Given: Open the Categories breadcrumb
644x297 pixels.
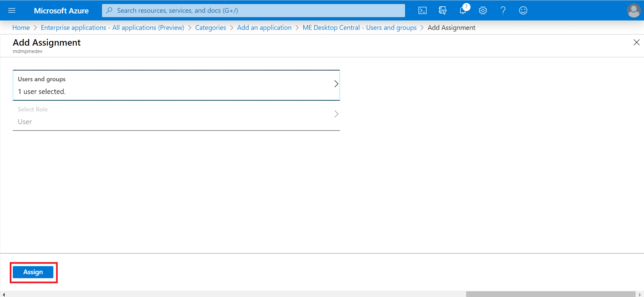Looking at the screenshot, I should pos(210,28).
